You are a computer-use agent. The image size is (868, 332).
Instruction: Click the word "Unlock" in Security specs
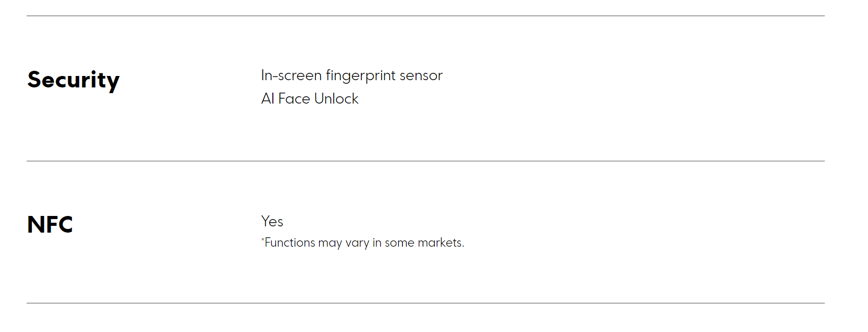(336, 99)
